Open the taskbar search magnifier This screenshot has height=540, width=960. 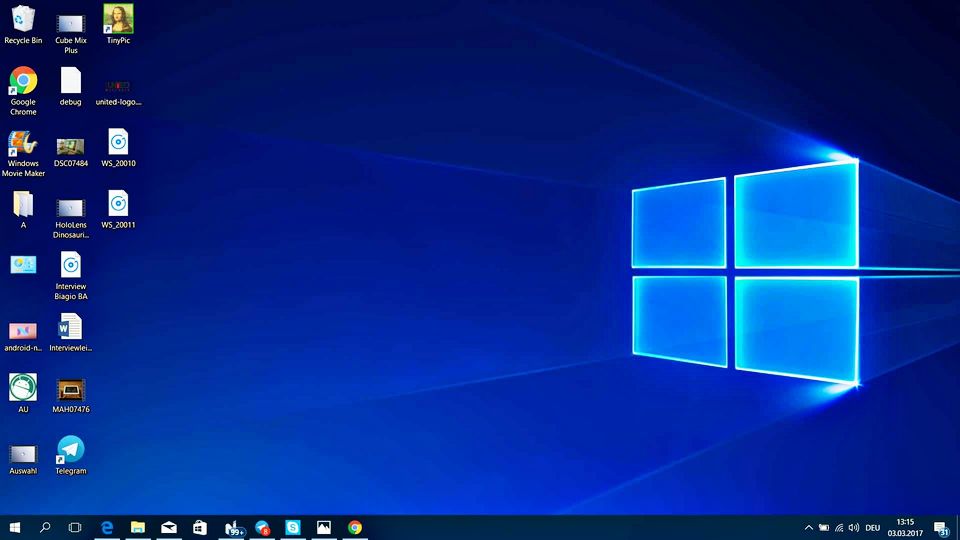point(45,527)
